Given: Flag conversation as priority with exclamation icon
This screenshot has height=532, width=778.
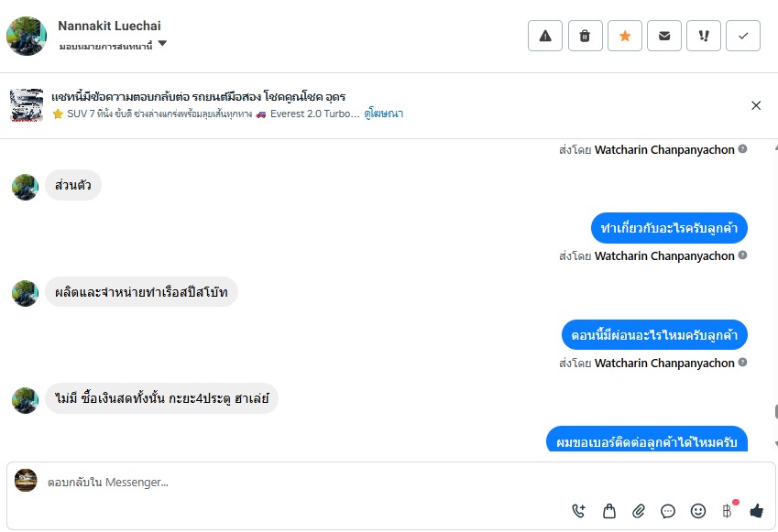Looking at the screenshot, I should coord(704,36).
